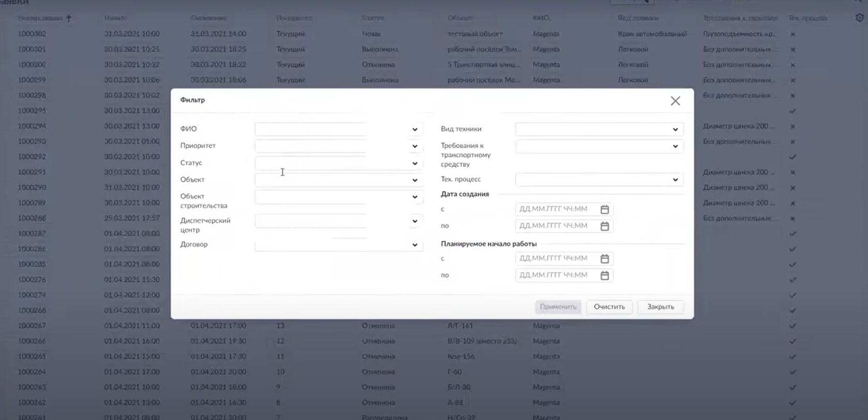Click the '5 Транспортная улиц...' object cell
This screenshot has height=420, width=868.
pos(484,65)
